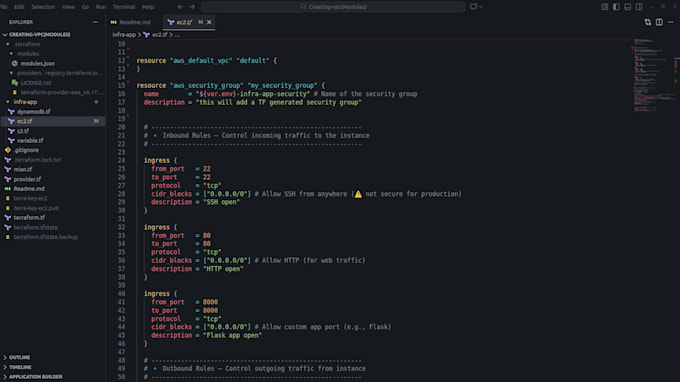680x382 pixels.
Task: Open terraform.tfstate file
Action: pyautogui.click(x=36, y=227)
